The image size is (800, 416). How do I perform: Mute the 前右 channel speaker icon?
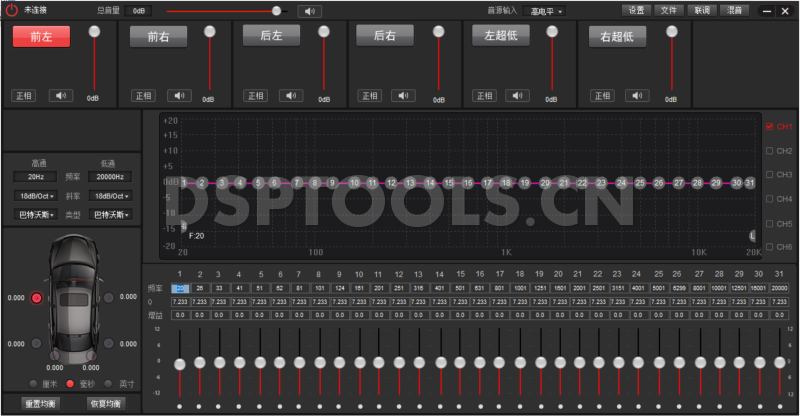click(x=179, y=96)
